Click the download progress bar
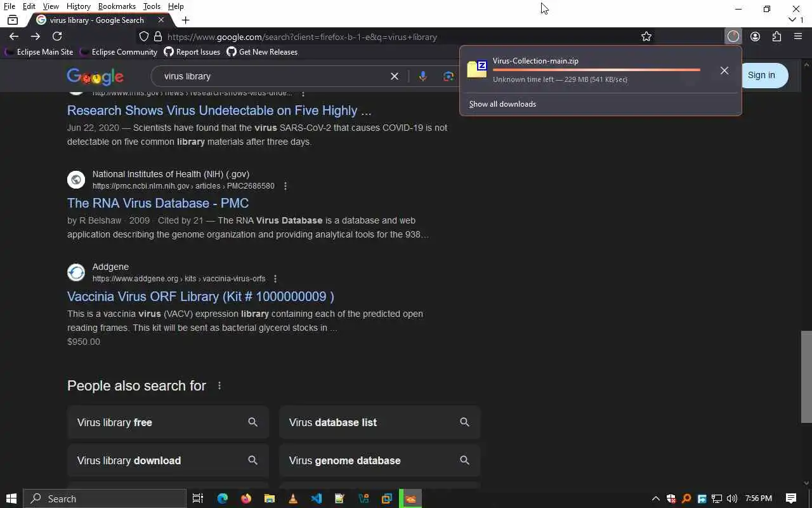The height and width of the screenshot is (508, 812). click(x=596, y=70)
